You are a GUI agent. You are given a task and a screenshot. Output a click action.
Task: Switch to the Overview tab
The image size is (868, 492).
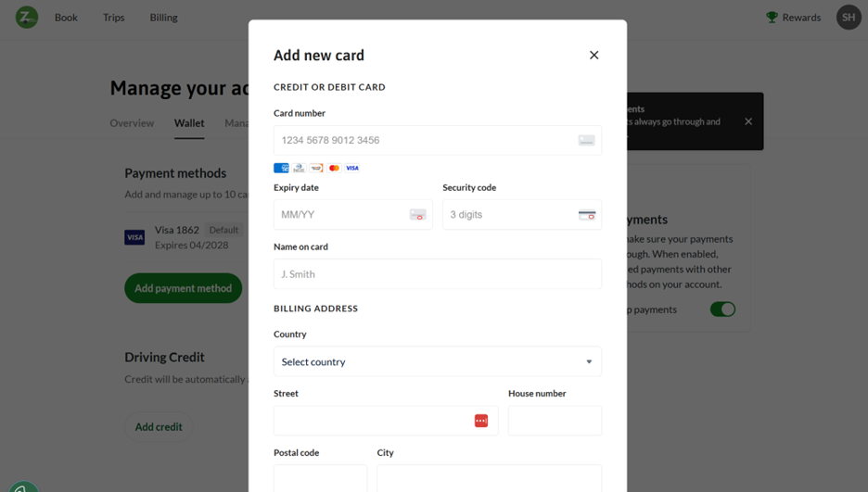click(x=132, y=122)
